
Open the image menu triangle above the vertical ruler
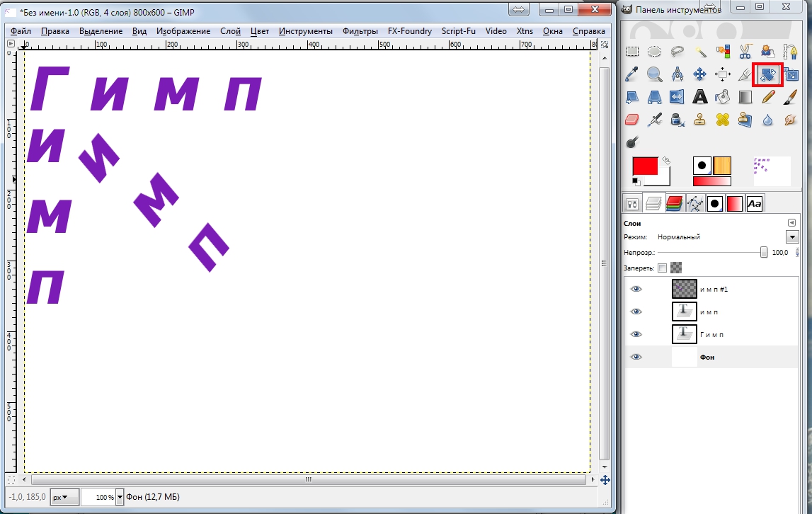[11, 44]
